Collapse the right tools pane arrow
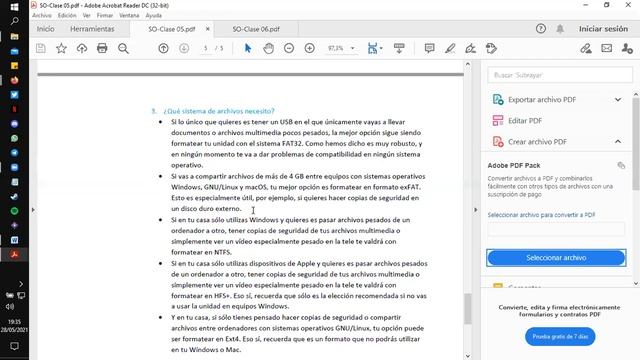Screen dimensions: 640x360 (475, 210)
